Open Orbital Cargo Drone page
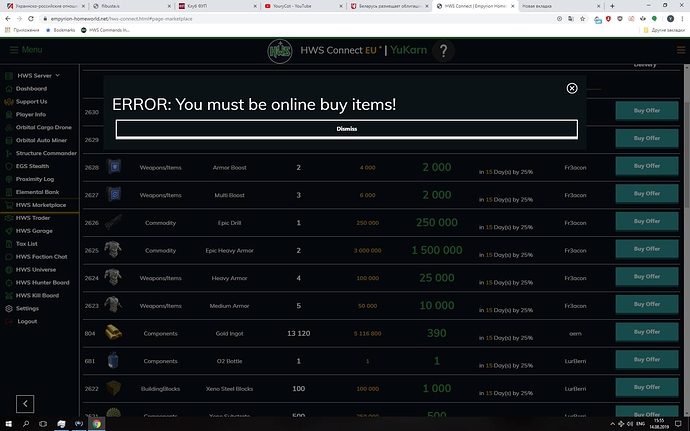This screenshot has width=690, height=431. tap(44, 127)
